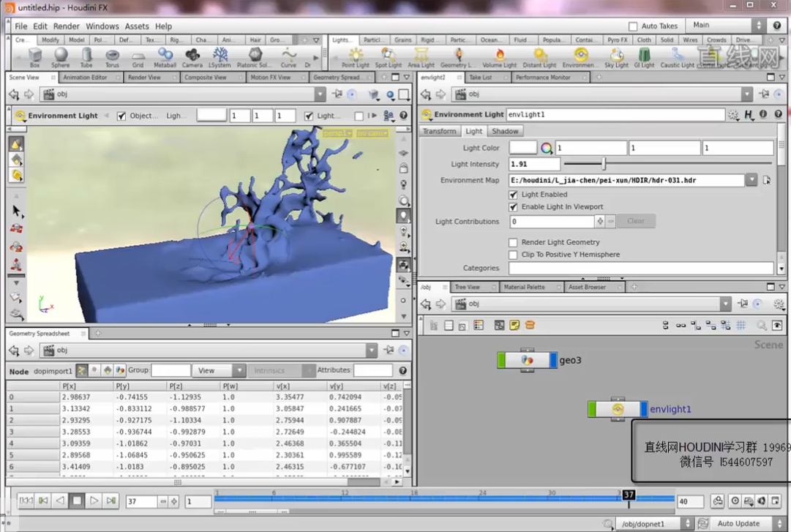Jump to first frame button
Image resolution: width=791 pixels, height=532 pixels.
point(26,501)
